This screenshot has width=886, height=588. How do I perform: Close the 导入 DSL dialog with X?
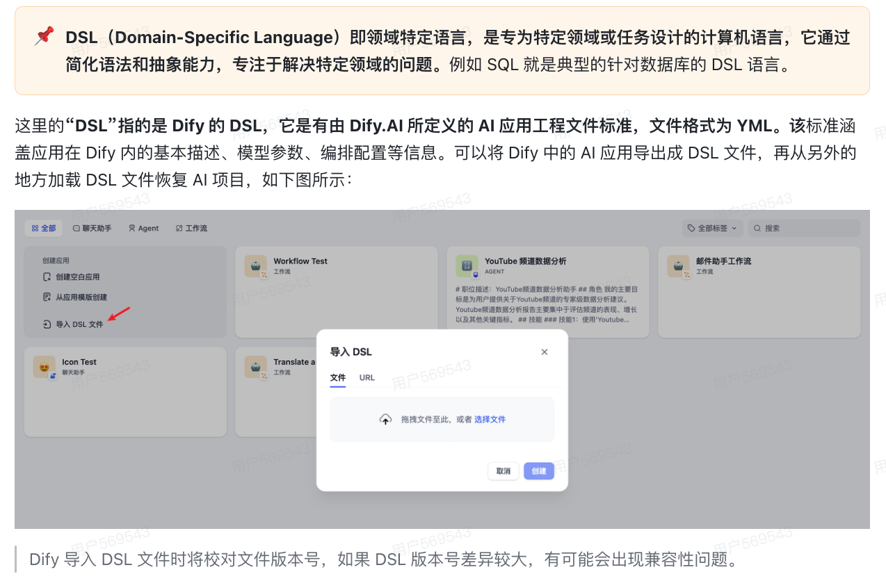pyautogui.click(x=545, y=352)
